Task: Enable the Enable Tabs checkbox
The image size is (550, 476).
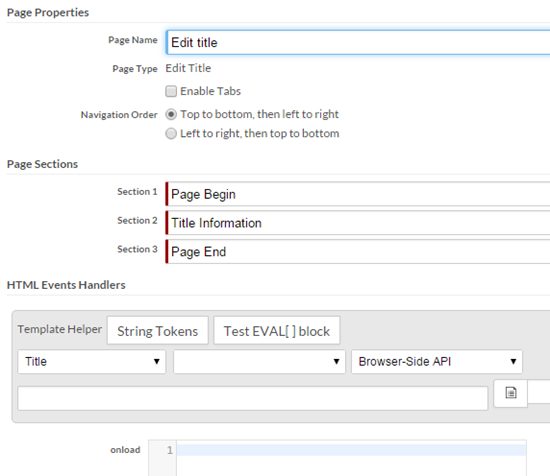Action: click(x=171, y=91)
